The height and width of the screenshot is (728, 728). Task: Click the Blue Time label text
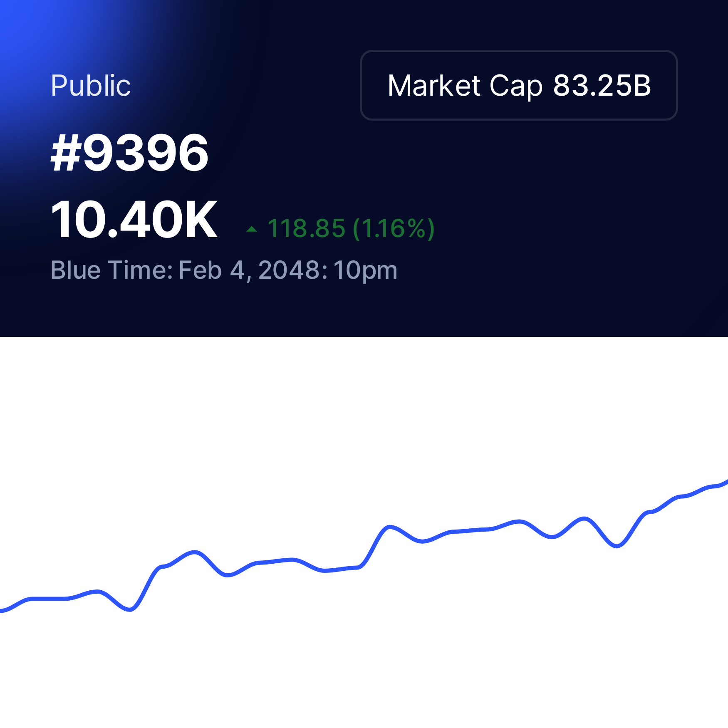(x=111, y=270)
